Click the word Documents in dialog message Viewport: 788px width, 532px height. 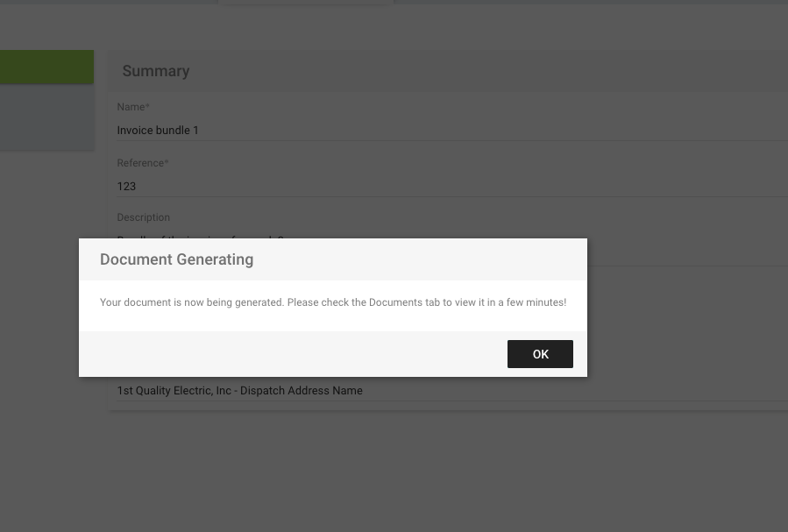(395, 302)
